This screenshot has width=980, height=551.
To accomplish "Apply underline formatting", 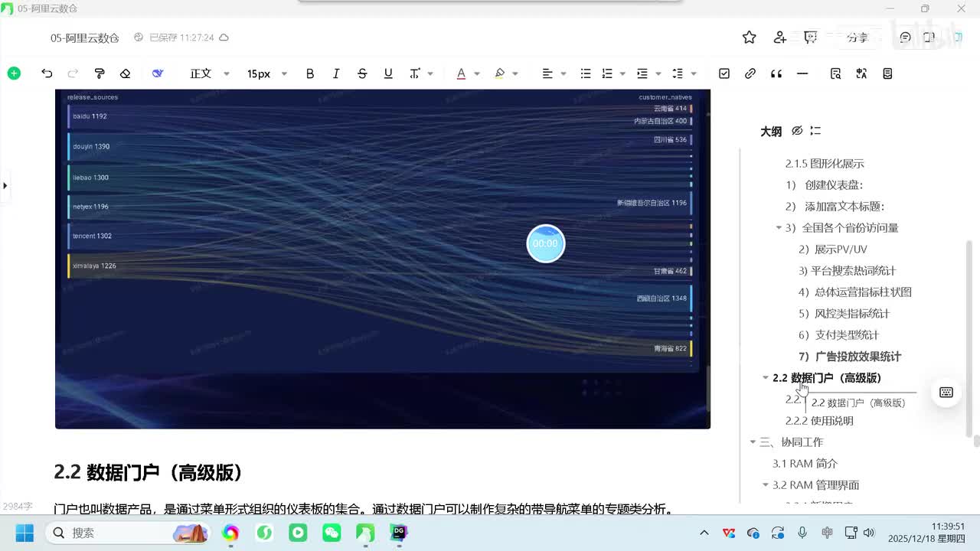I will [x=388, y=73].
